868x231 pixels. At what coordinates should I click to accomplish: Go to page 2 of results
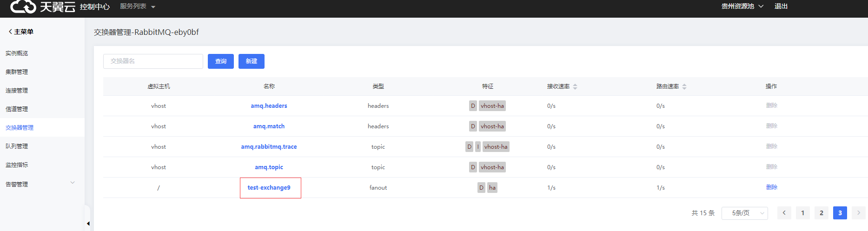[821, 213]
